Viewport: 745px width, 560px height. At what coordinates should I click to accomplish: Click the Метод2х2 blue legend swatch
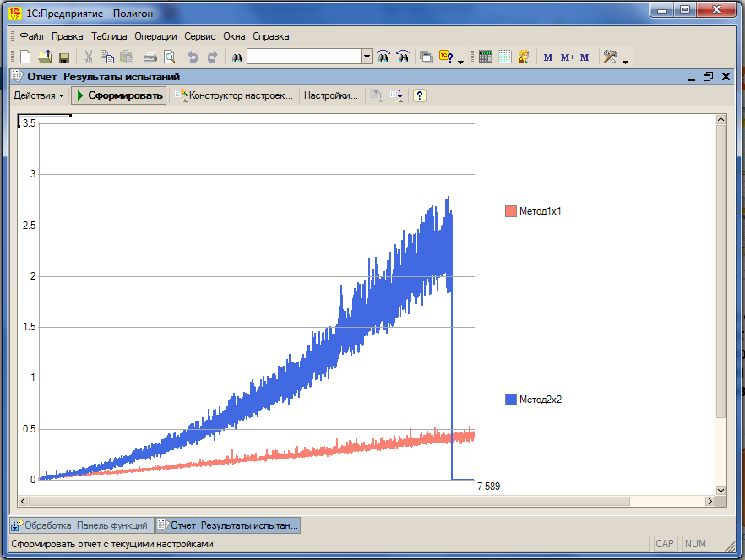(x=511, y=400)
